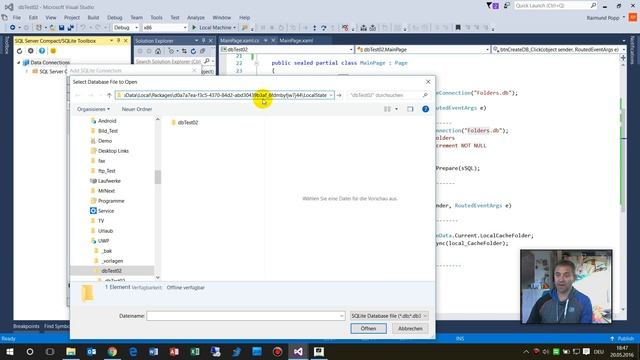Click the address path bar in dialog
The width and height of the screenshot is (640, 360).
(x=224, y=95)
